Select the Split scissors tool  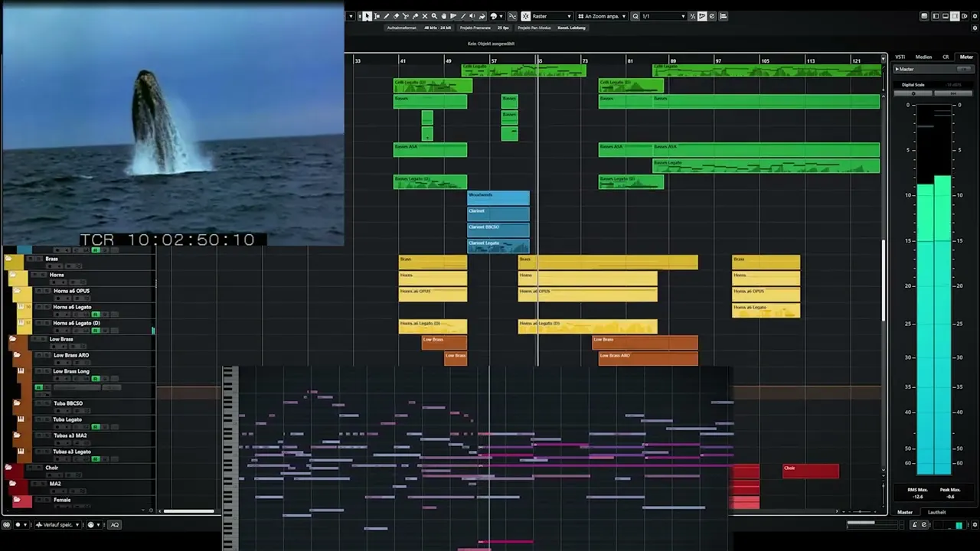[x=406, y=16]
